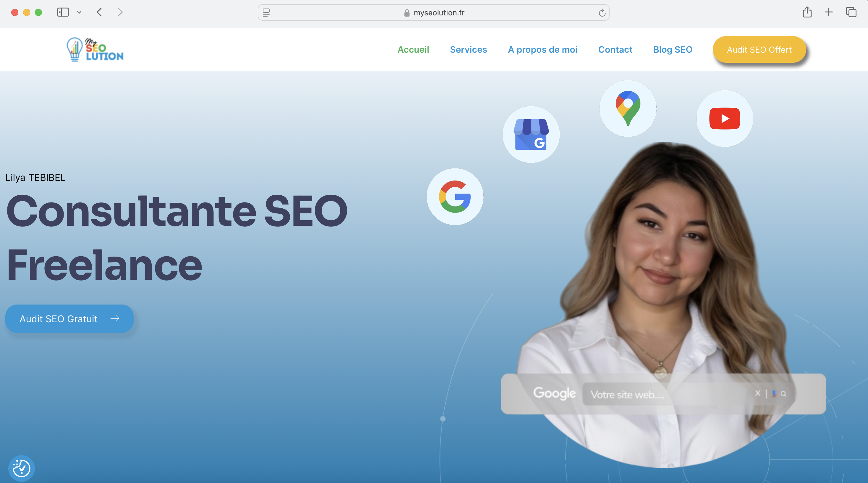Click the Audit SEO Offert button
The image size is (868, 483).
(759, 50)
